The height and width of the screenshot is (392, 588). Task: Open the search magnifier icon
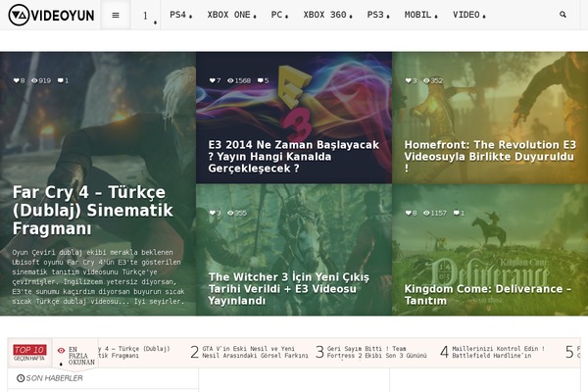pos(563,15)
